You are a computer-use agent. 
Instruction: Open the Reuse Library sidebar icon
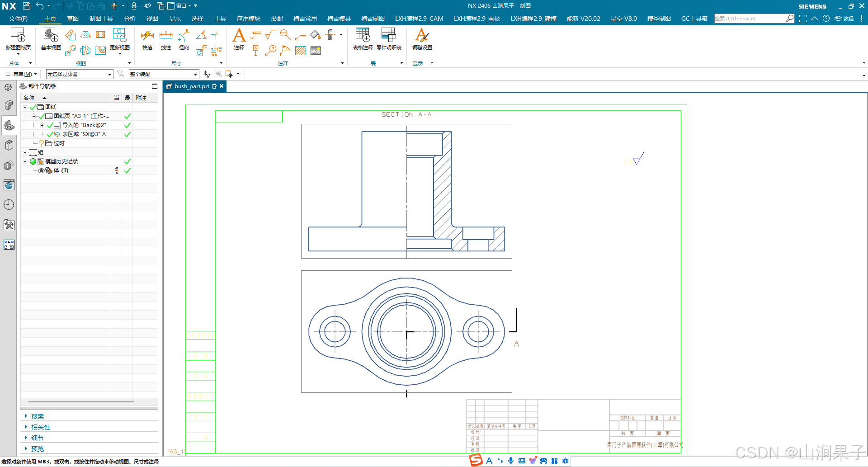click(x=9, y=145)
